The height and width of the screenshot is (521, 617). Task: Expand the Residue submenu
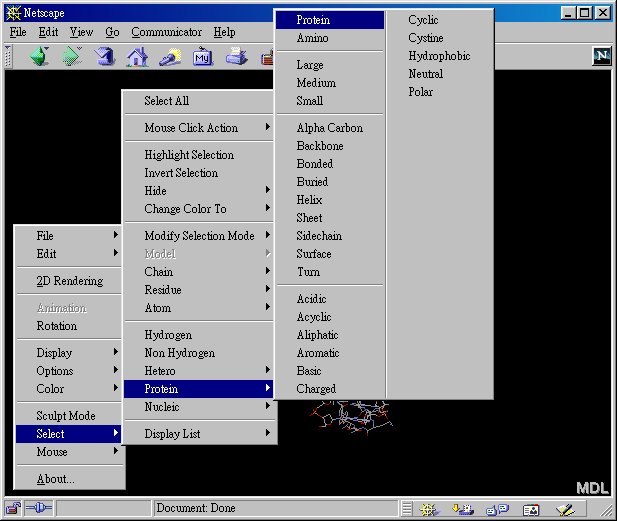click(199, 290)
